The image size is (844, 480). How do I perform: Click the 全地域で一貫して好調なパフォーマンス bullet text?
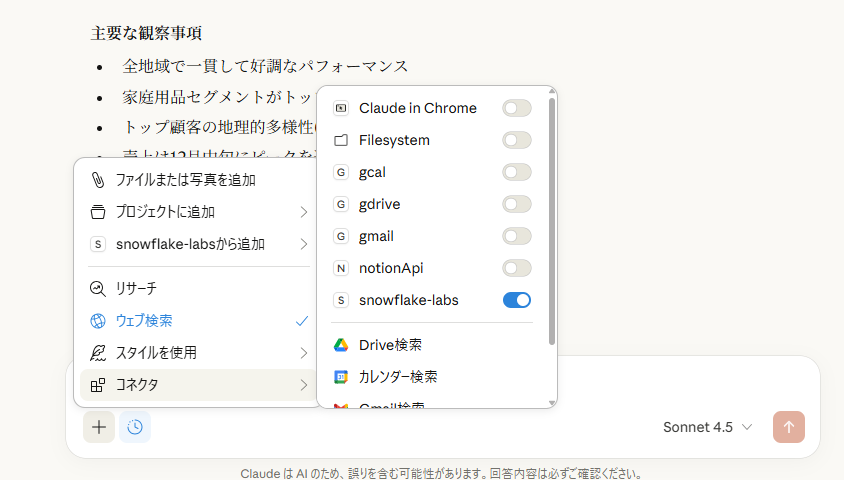[265, 66]
